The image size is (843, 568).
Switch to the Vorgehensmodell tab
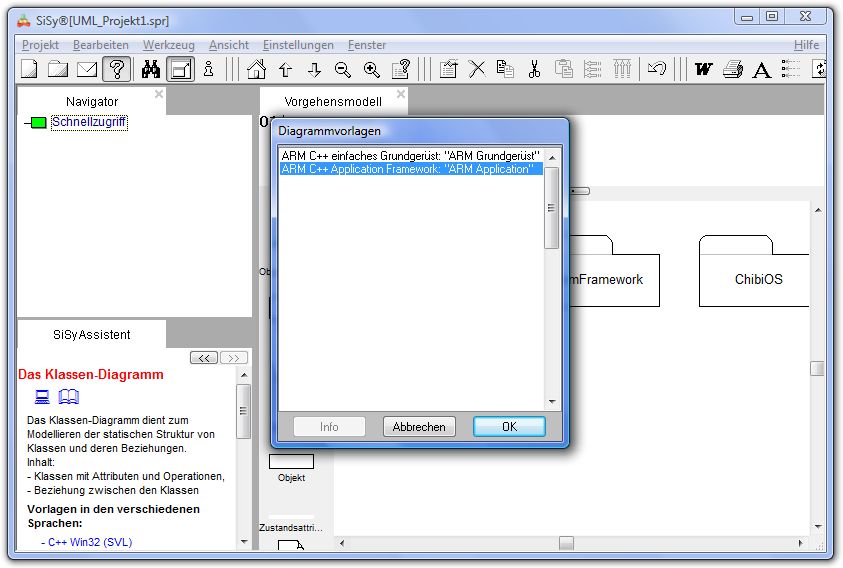(333, 102)
